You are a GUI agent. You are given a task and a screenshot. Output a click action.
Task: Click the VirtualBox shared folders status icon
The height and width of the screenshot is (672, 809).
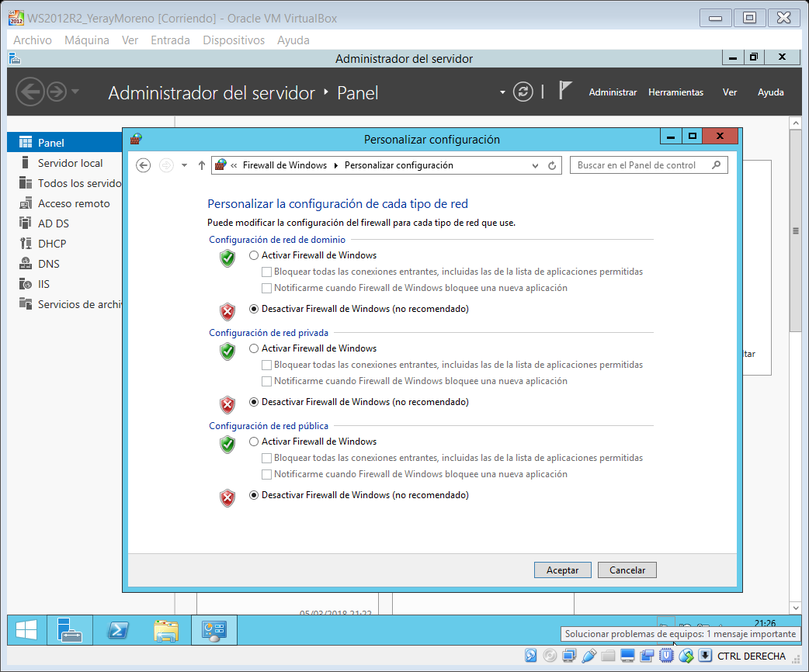point(608,656)
